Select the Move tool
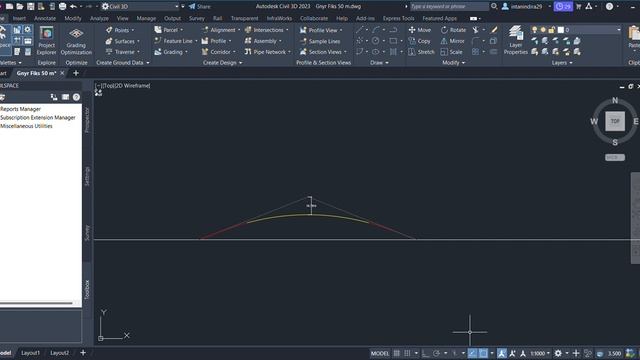The height and width of the screenshot is (360, 640). pos(420,30)
